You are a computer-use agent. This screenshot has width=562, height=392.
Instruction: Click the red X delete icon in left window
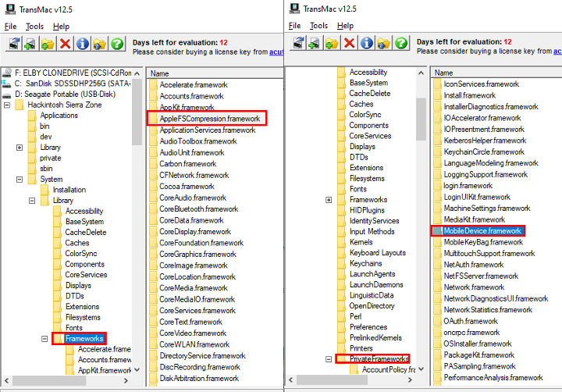click(65, 44)
